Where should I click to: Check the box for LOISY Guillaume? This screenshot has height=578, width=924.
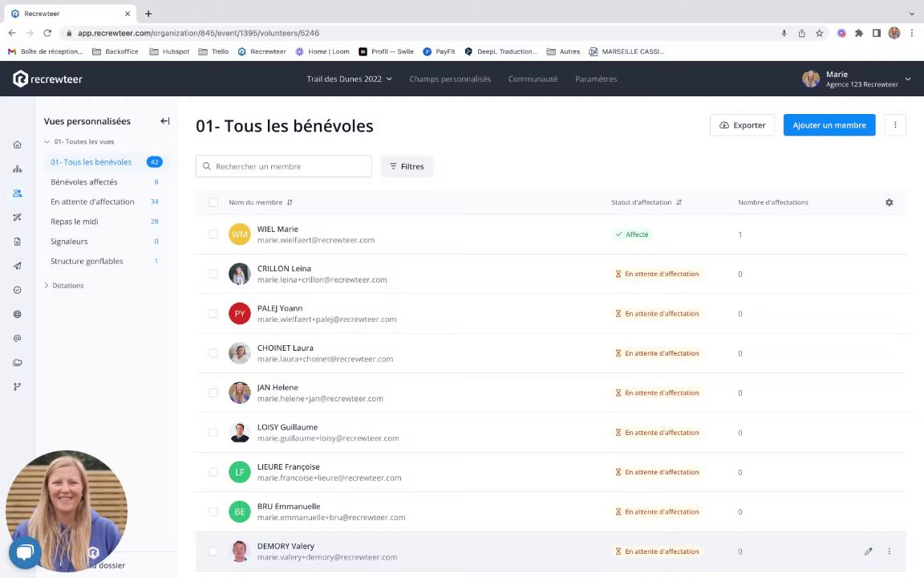click(213, 433)
